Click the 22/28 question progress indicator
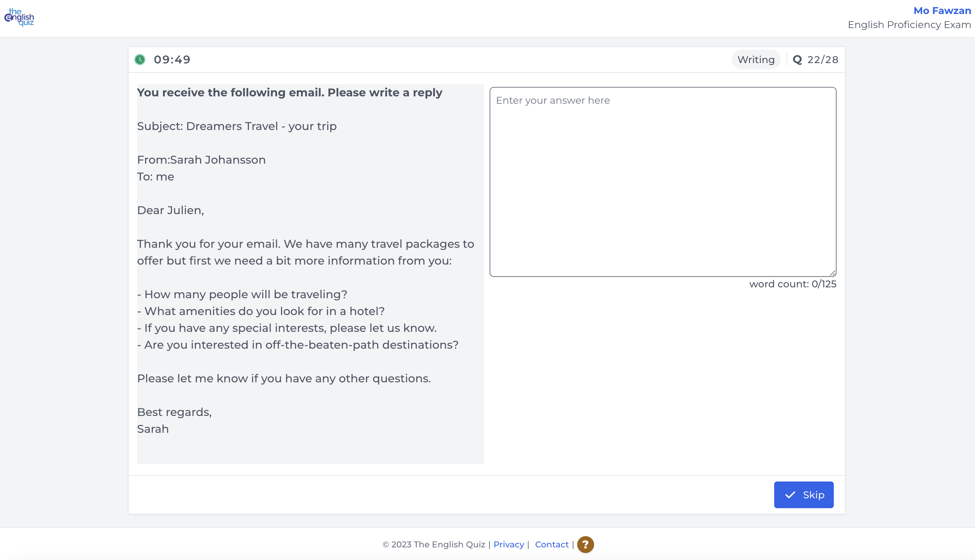 (823, 60)
